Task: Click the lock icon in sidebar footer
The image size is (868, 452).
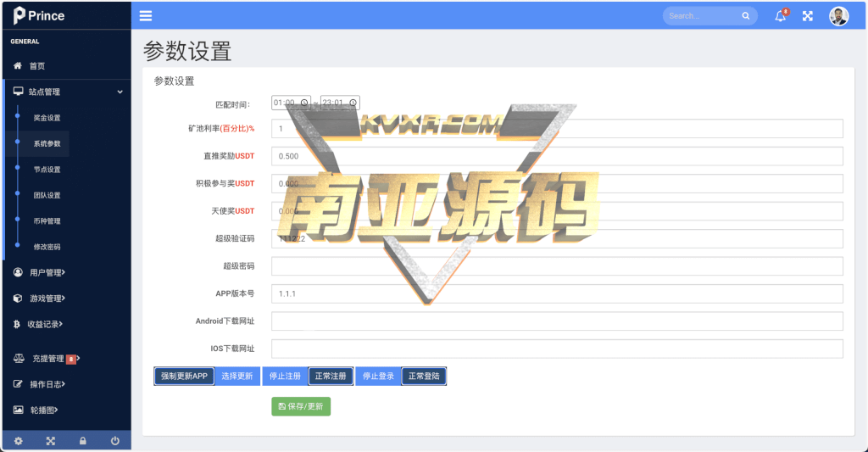Action: 82,441
